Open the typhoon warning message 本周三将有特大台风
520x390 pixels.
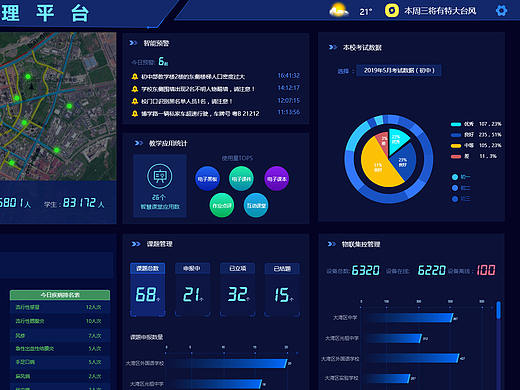(x=440, y=11)
